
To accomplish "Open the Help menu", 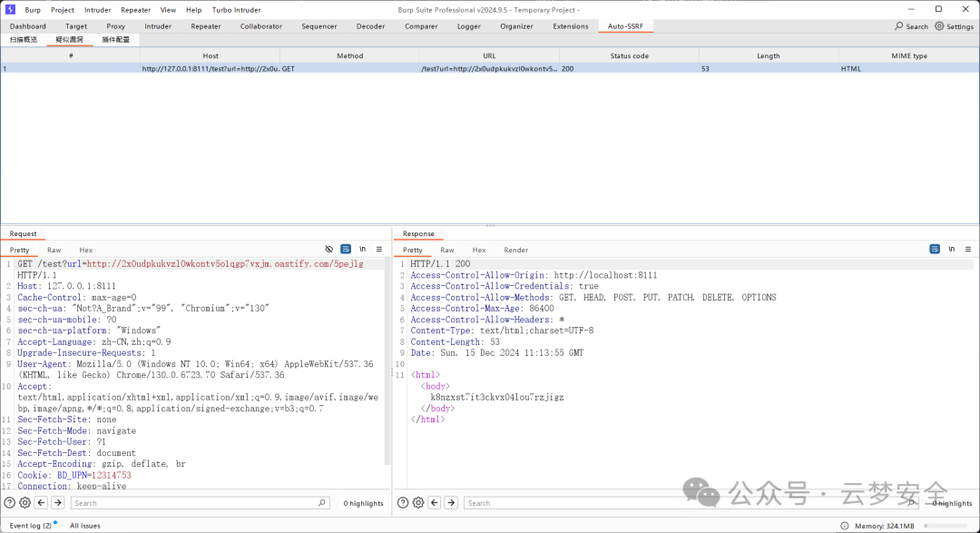I will [194, 10].
